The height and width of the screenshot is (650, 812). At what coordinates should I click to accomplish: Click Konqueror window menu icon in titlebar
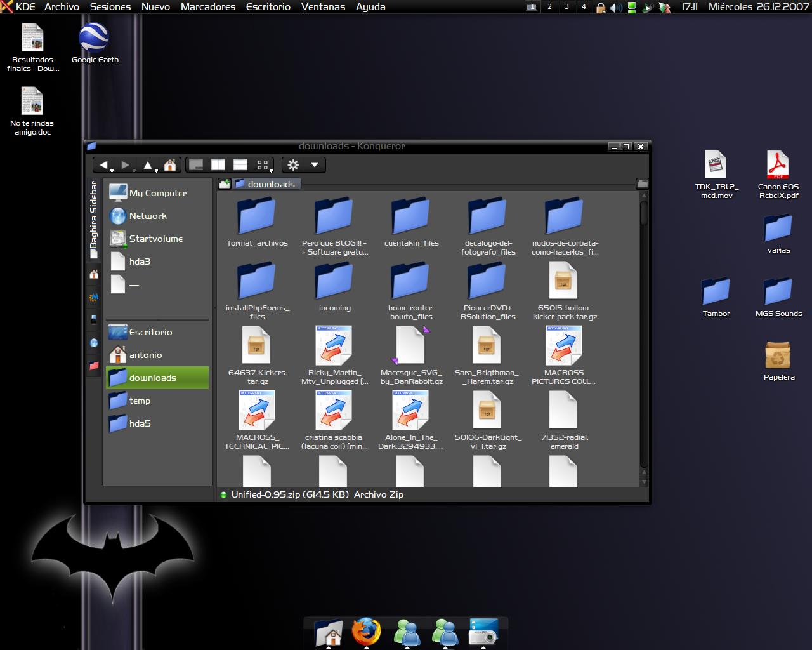click(x=91, y=146)
